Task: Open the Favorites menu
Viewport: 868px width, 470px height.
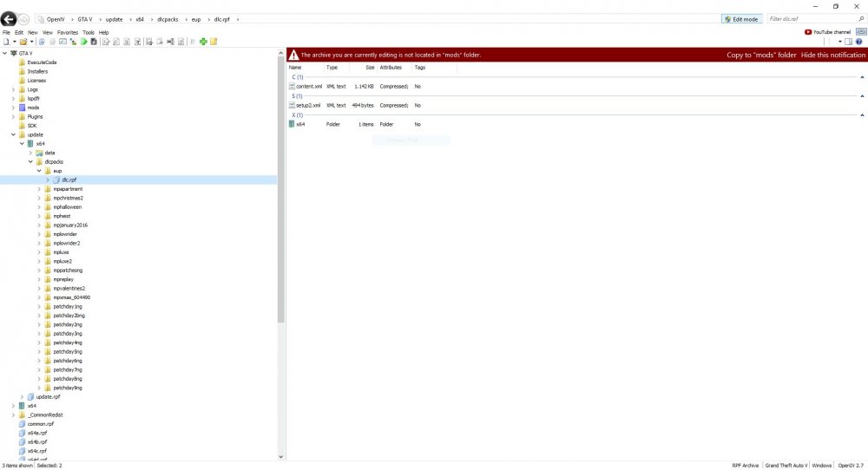Action: tap(68, 33)
